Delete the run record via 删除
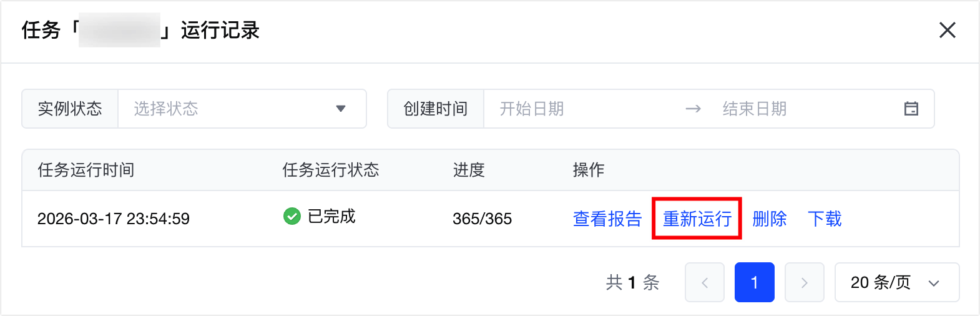 click(770, 219)
